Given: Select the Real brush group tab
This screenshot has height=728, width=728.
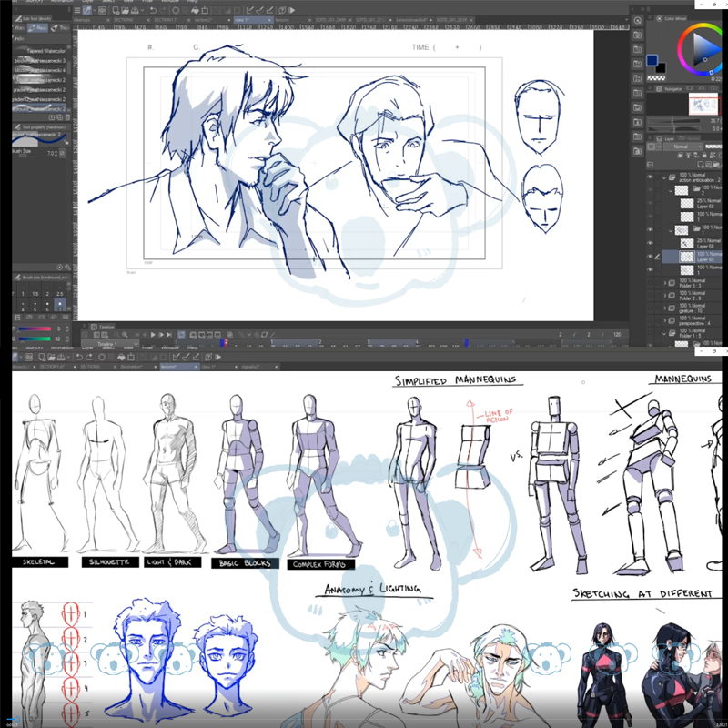Looking at the screenshot, I should pyautogui.click(x=37, y=28).
